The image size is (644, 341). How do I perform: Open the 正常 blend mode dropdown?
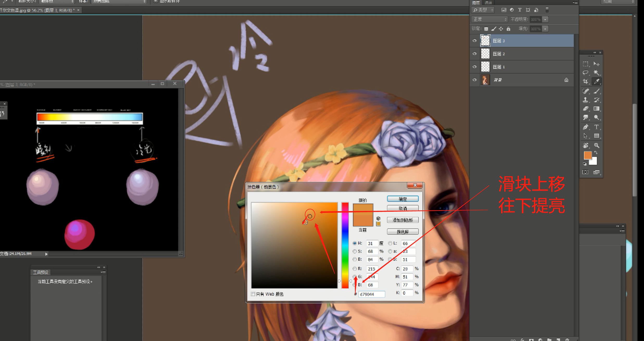(489, 19)
